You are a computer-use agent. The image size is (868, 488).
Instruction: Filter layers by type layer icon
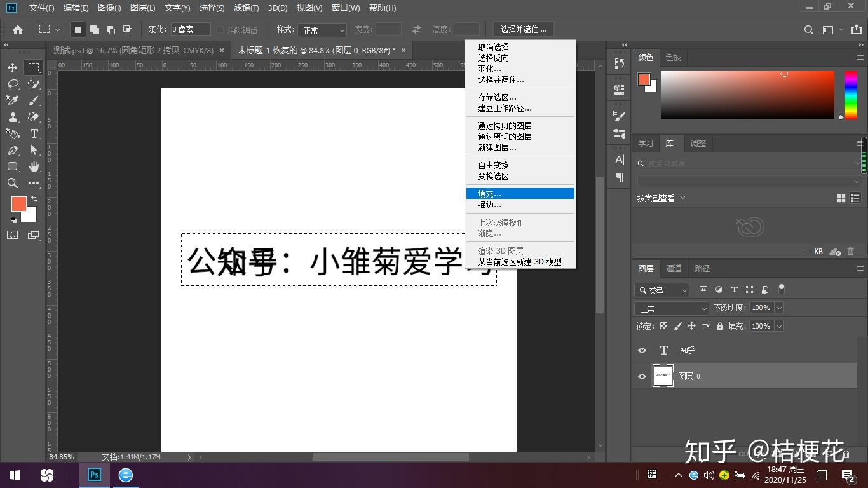[734, 289]
